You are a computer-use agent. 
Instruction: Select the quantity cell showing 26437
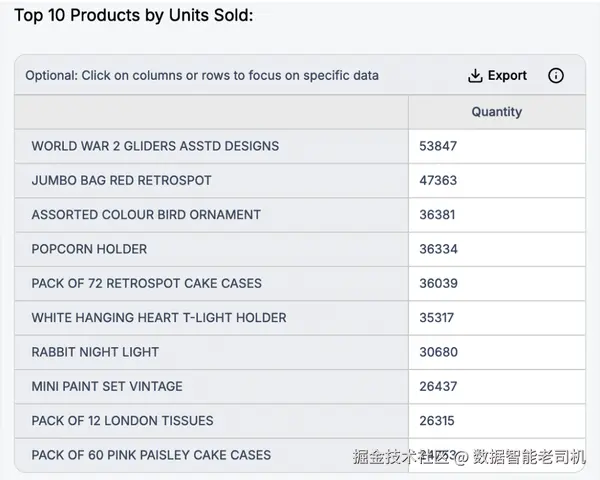coord(438,386)
